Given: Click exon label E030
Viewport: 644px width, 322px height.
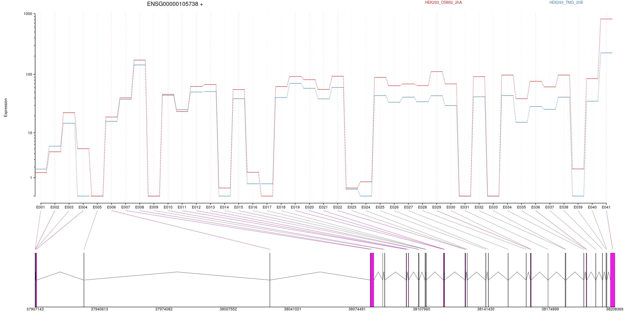Looking at the screenshot, I should click(451, 207).
